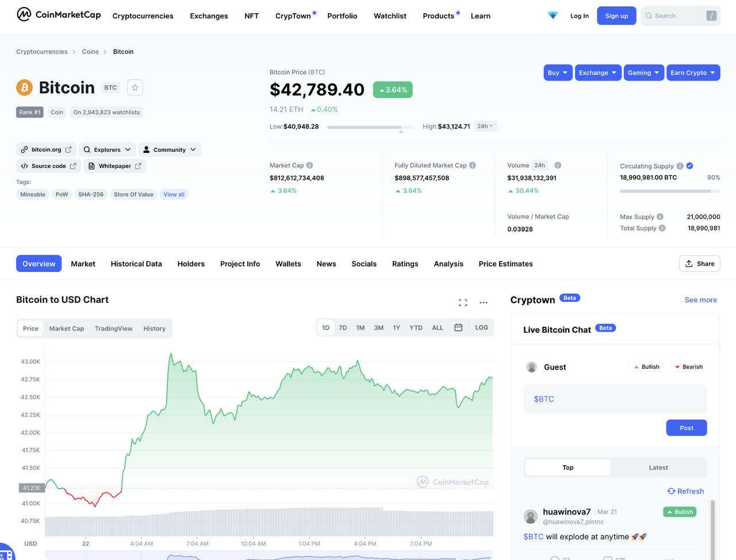The image size is (736, 560).
Task: Open the Earn Crypto dropdown
Action: 693,72
